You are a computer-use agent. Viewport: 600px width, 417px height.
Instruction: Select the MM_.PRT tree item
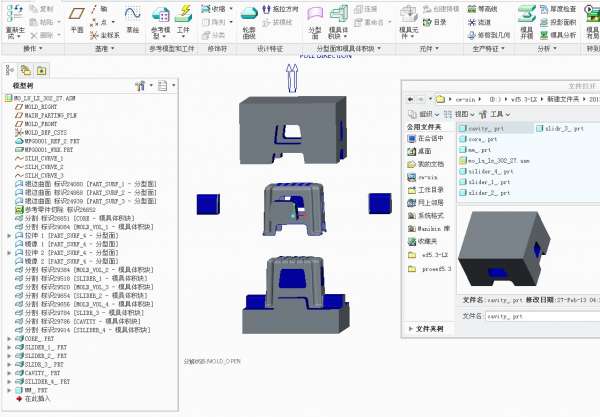click(31, 390)
